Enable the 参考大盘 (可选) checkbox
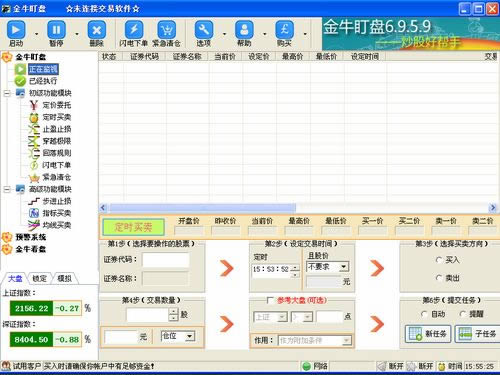Screen dimensions: 500x375 click(270, 300)
